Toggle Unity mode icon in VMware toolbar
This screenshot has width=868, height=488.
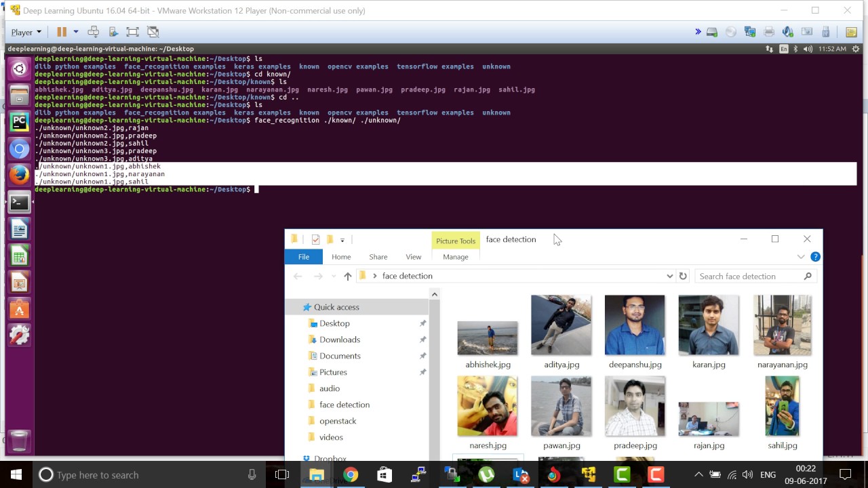coord(153,32)
